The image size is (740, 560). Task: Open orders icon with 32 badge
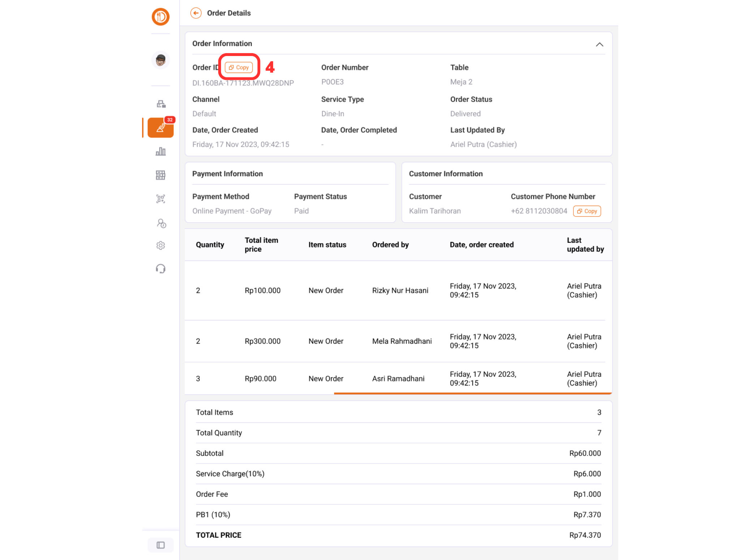[x=160, y=128]
